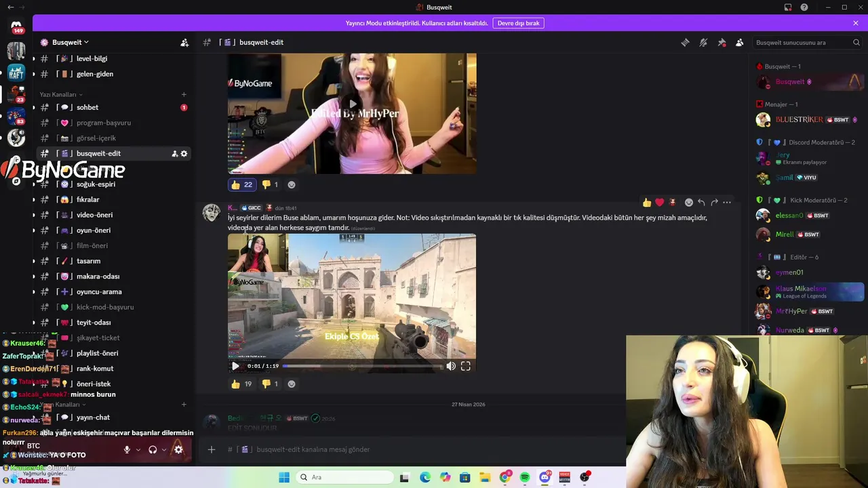Screen dimensions: 868x488
Task: Go back with the title bar arrow
Action: 10,7
